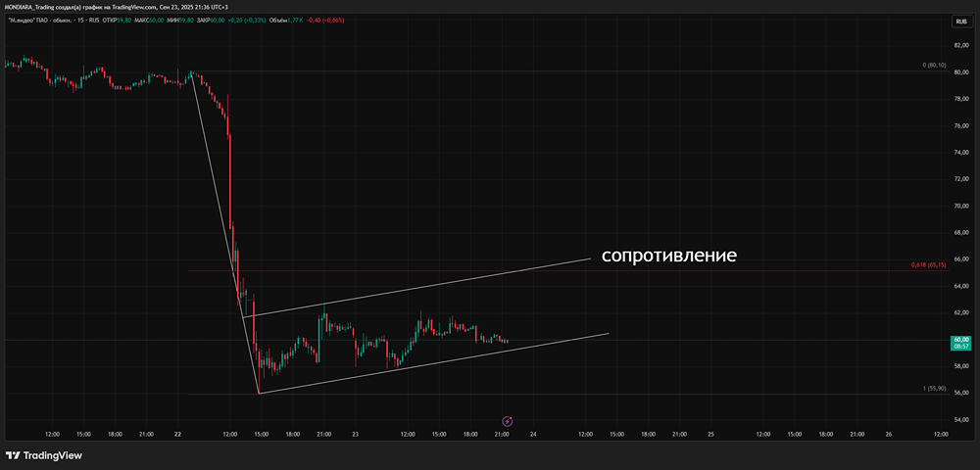This screenshot has height=470, width=980.
Task: Click the 74,00 price axis label
Action: pyautogui.click(x=960, y=153)
